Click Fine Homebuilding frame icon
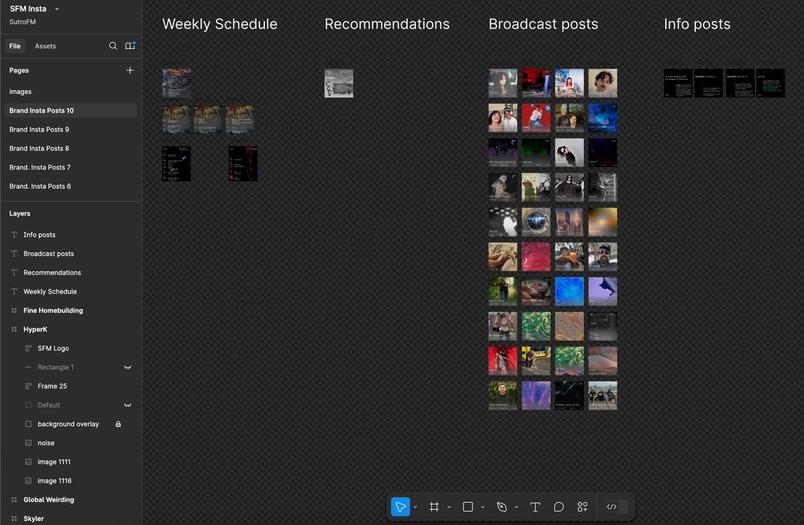Image resolution: width=804 pixels, height=525 pixels. coord(14,311)
